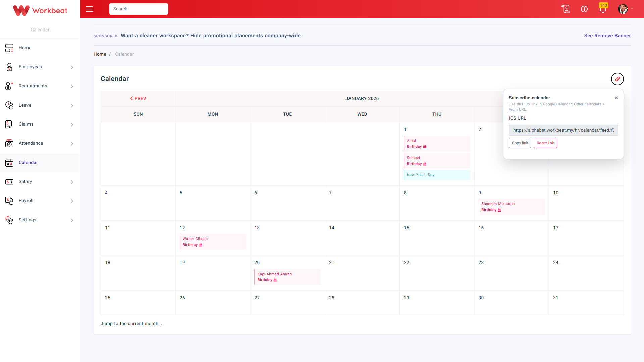Select the ICS URL text field
This screenshot has width=644, height=362.
[x=563, y=130]
